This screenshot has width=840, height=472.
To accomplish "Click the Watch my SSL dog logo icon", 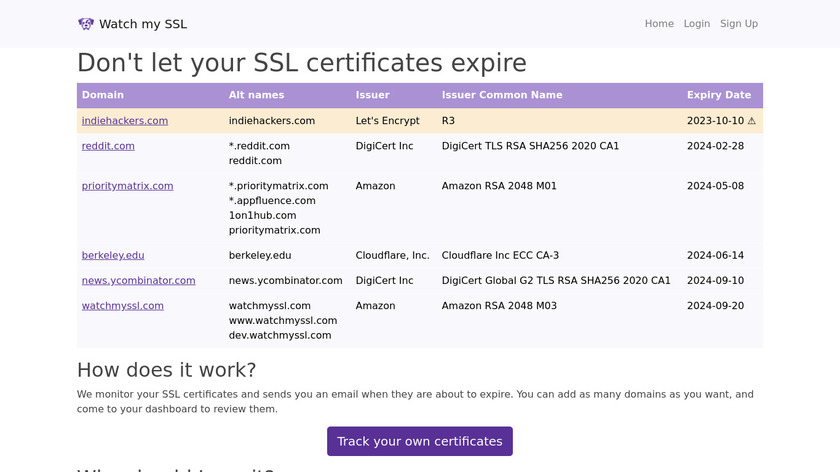I will (86, 24).
